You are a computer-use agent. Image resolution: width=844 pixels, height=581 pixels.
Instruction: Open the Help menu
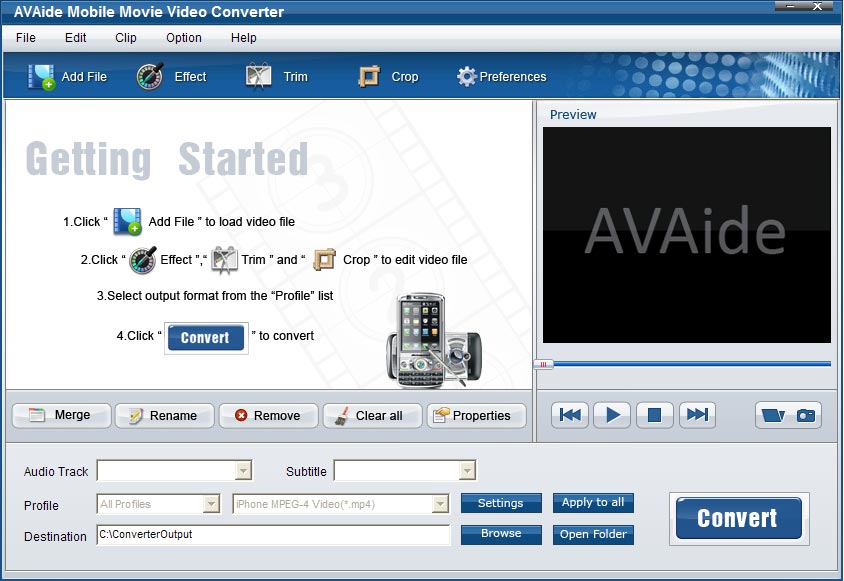[243, 38]
